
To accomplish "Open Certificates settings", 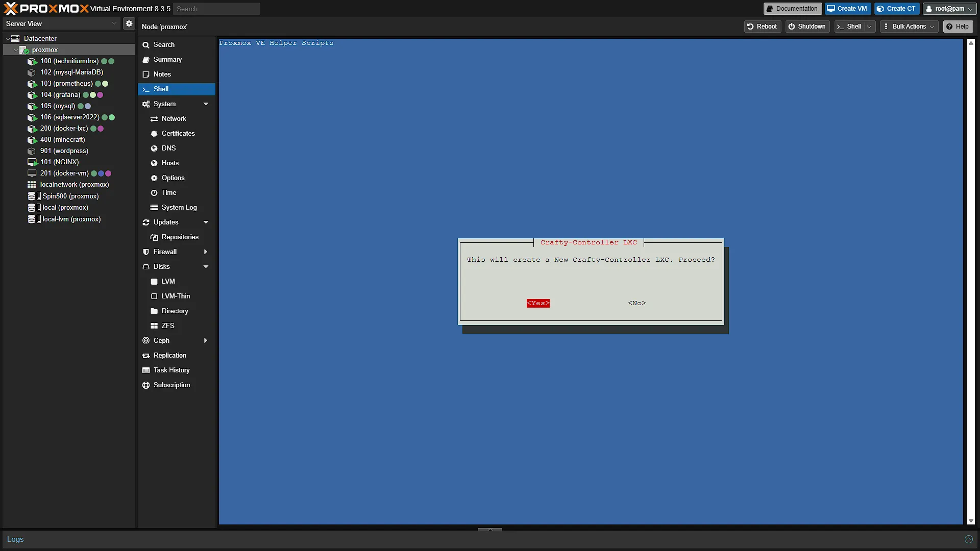I will (177, 134).
